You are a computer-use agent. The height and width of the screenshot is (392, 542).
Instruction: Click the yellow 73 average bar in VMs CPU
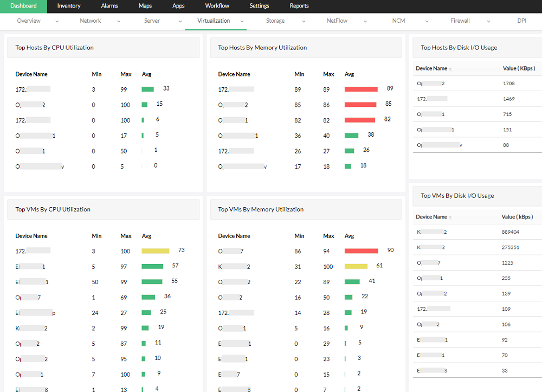tap(155, 251)
